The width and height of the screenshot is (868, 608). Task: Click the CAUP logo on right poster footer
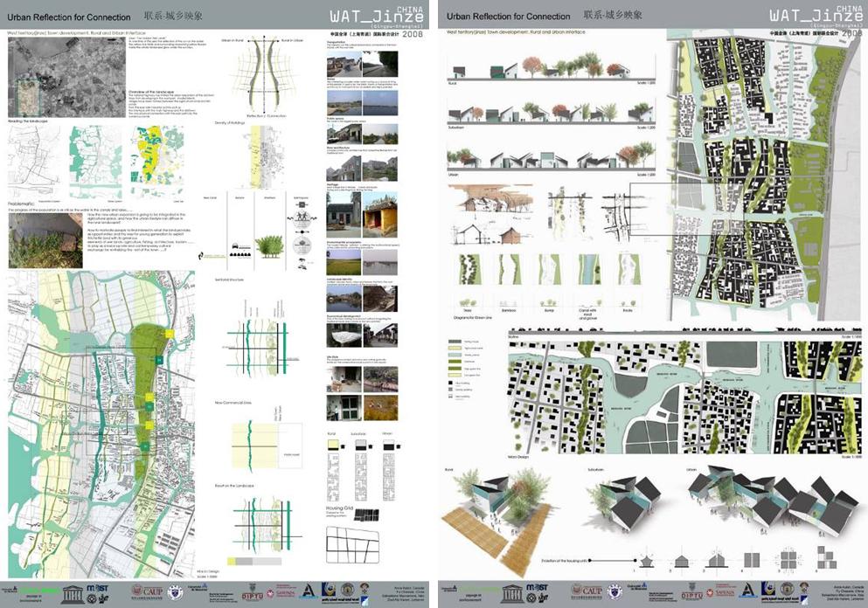587,591
